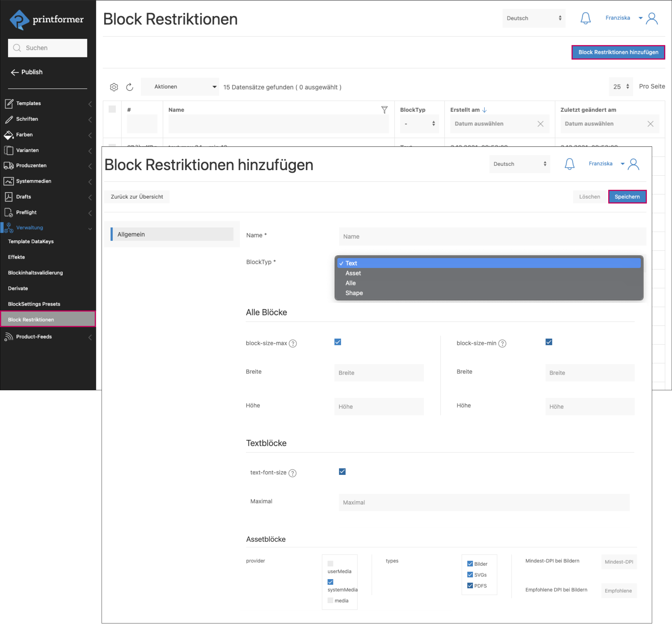672x627 pixels.
Task: Uncheck the block-size-min checkbox
Action: pos(549,342)
